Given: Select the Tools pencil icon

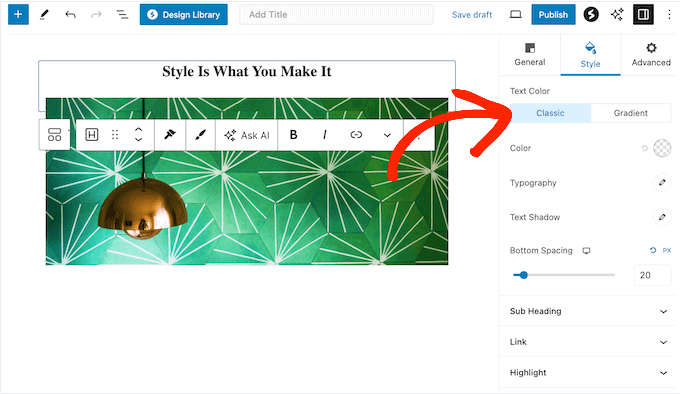Looking at the screenshot, I should click(x=44, y=14).
